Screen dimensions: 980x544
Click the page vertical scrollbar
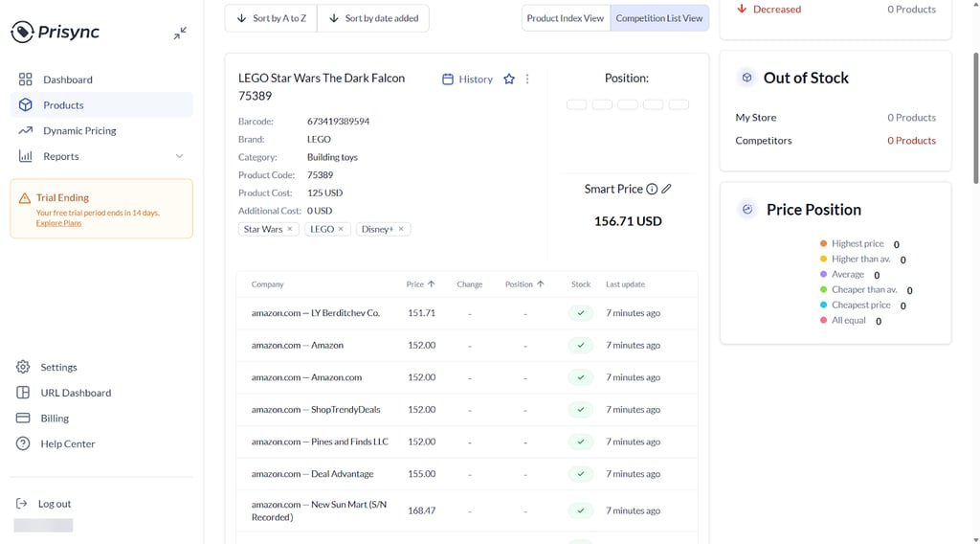(975, 118)
